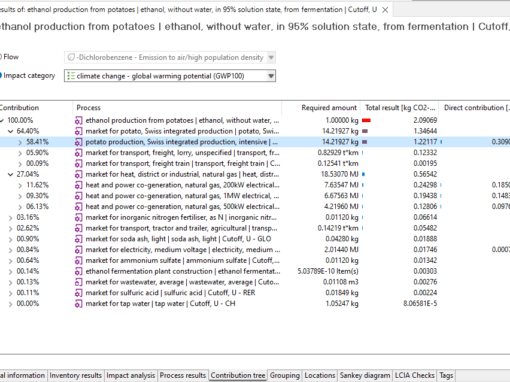Expand the 00.90% soda ash node

click(x=10, y=239)
